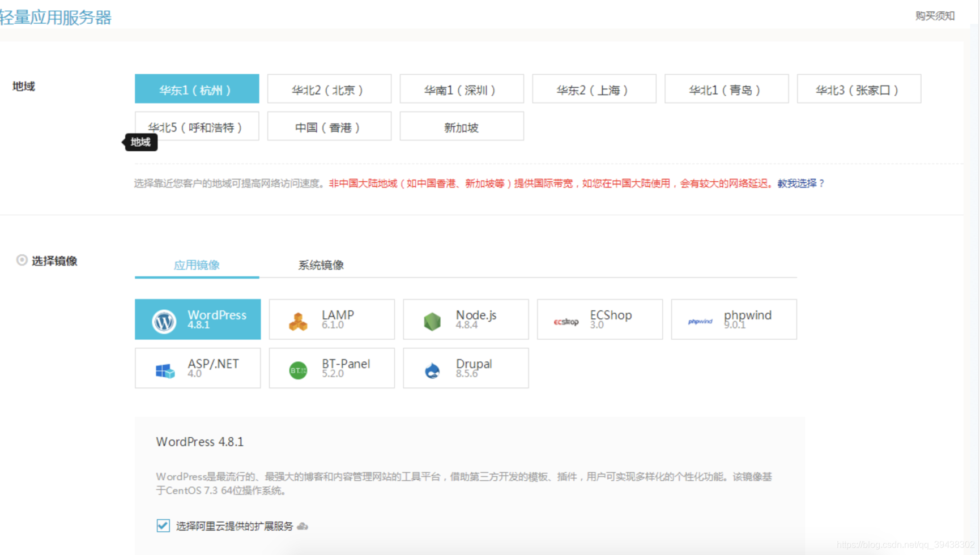Image resolution: width=980 pixels, height=555 pixels.
Task: Select the 华东2（上海）region
Action: 594,89
